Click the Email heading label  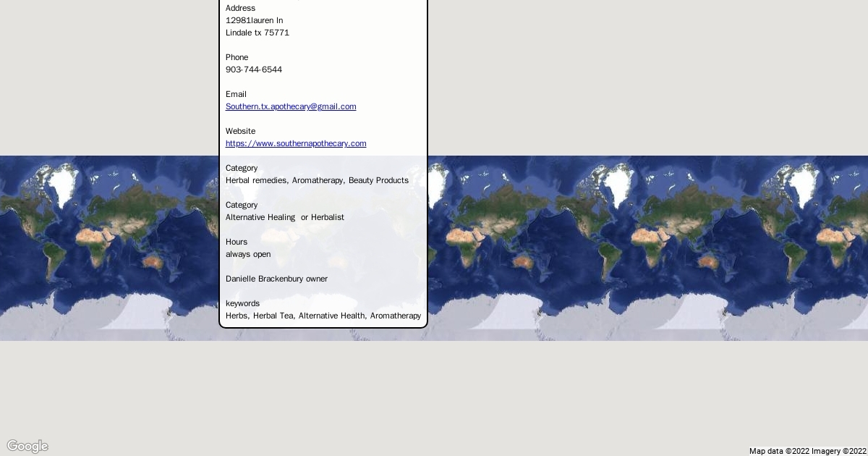point(236,94)
